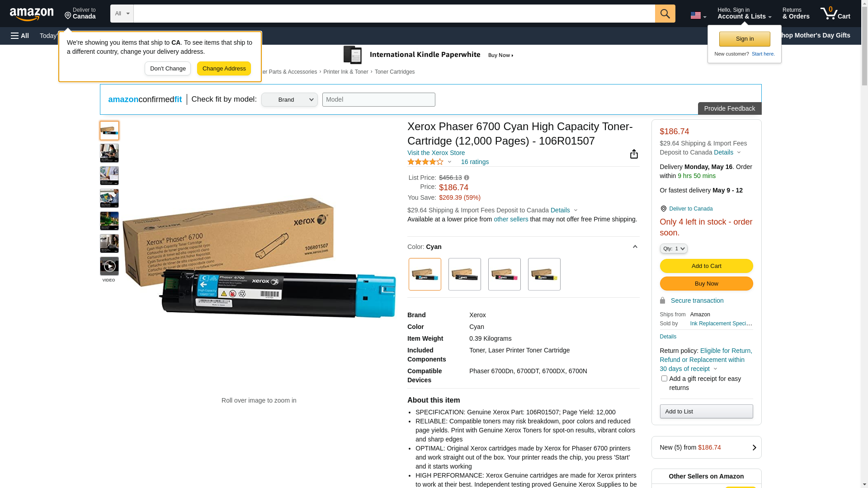Select the yellow toner color option
The width and height of the screenshot is (868, 488).
click(x=544, y=274)
